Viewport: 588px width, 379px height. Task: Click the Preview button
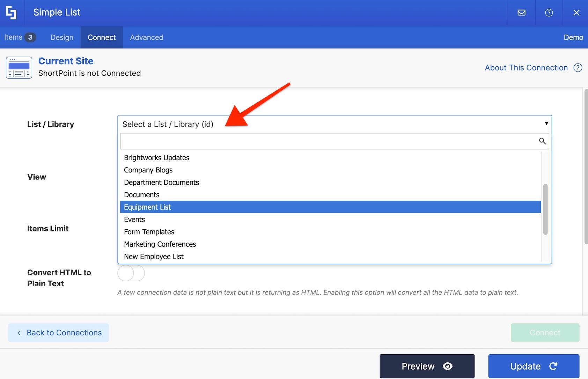427,366
